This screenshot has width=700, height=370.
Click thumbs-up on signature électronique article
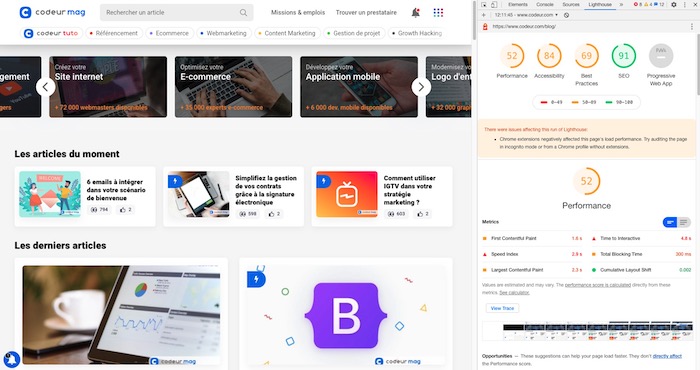(274, 214)
